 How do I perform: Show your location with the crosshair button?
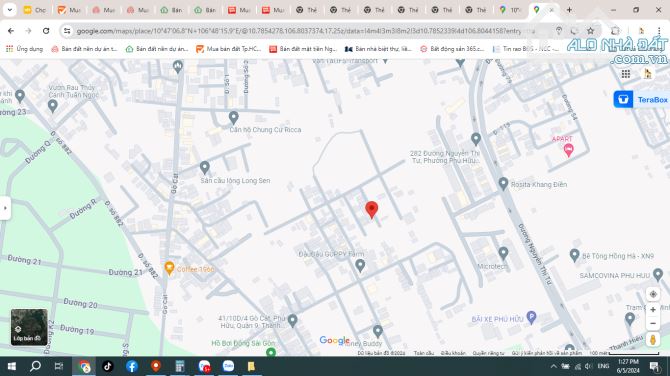tap(652, 294)
